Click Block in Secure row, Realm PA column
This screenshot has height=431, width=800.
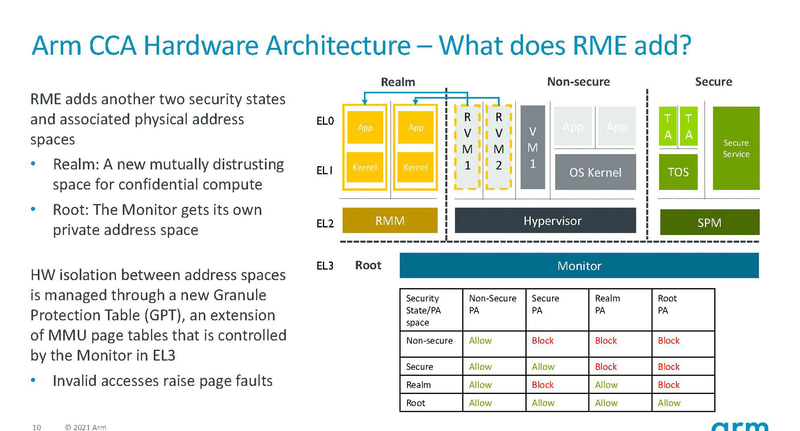pyautogui.click(x=606, y=366)
